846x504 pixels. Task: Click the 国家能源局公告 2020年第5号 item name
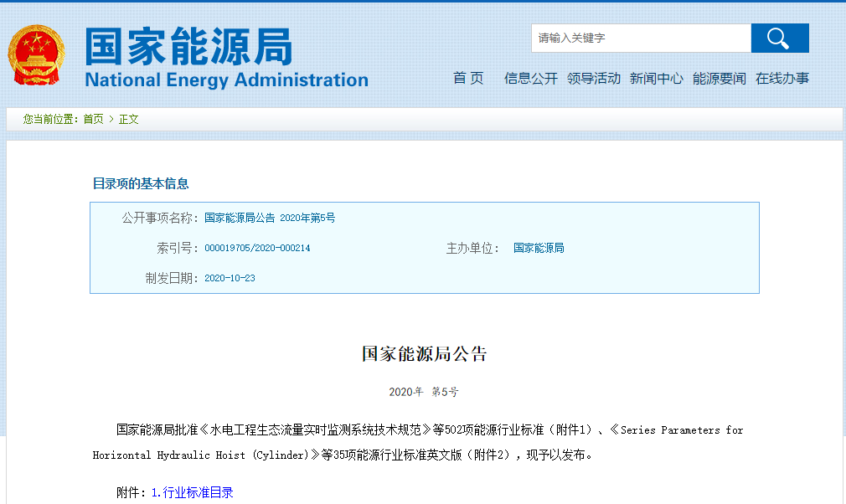[x=269, y=218]
